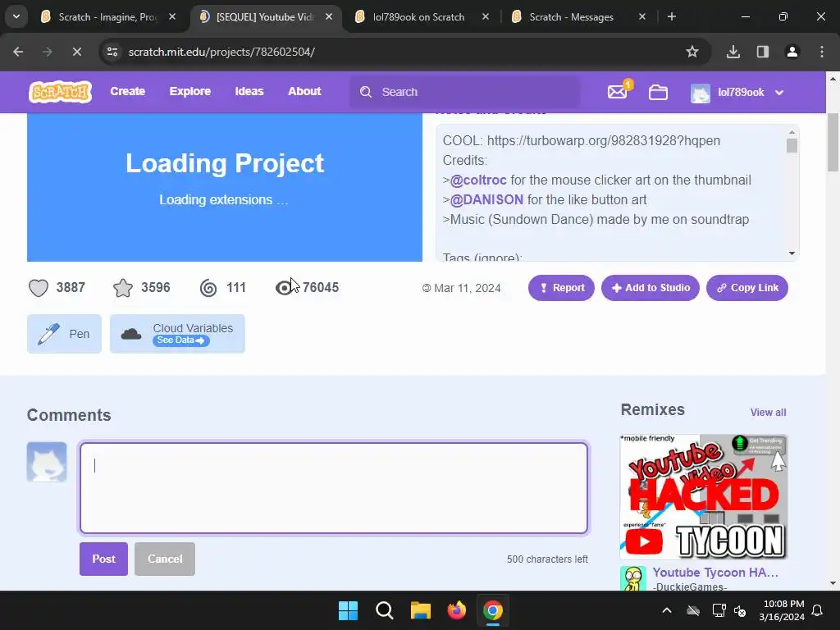The image size is (840, 630).
Task: Click the Copy Link button
Action: point(747,288)
